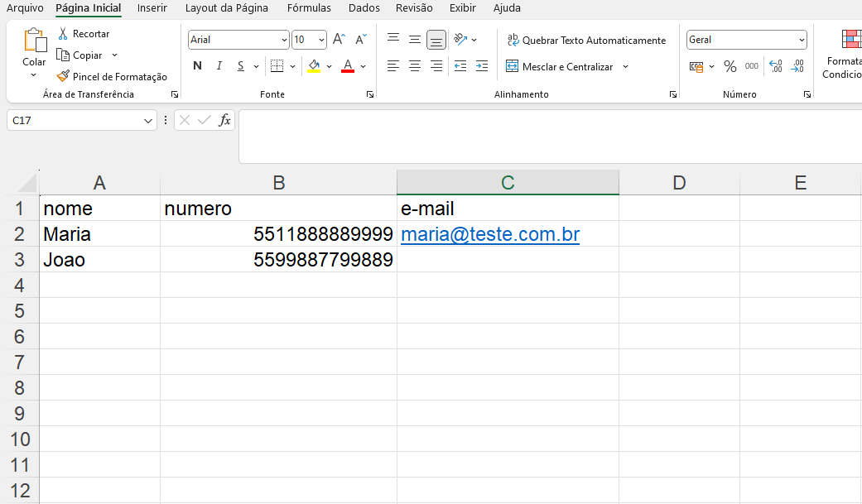Screen dimensions: 862x504
Task: Switch to the Fórmulas tab
Action: click(309, 8)
